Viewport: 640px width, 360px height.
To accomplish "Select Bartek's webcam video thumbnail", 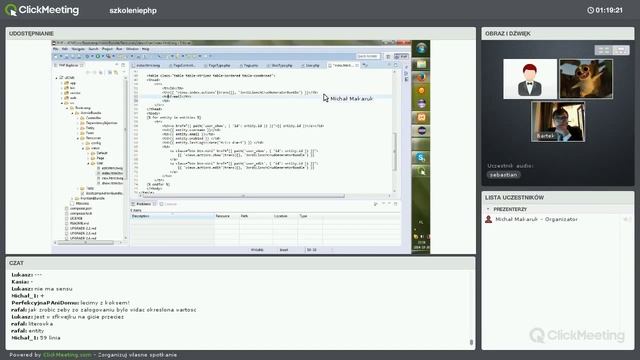I will click(x=558, y=122).
